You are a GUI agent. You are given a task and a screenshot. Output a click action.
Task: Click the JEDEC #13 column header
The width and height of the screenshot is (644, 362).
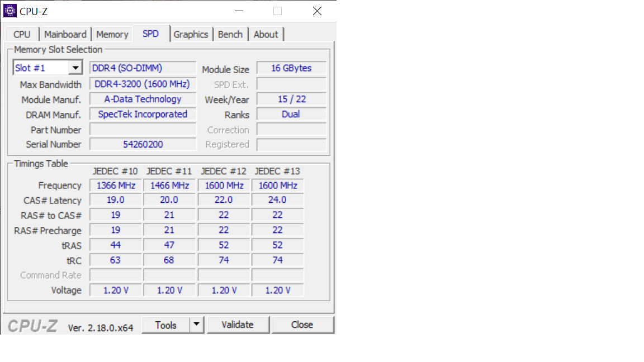coord(277,171)
